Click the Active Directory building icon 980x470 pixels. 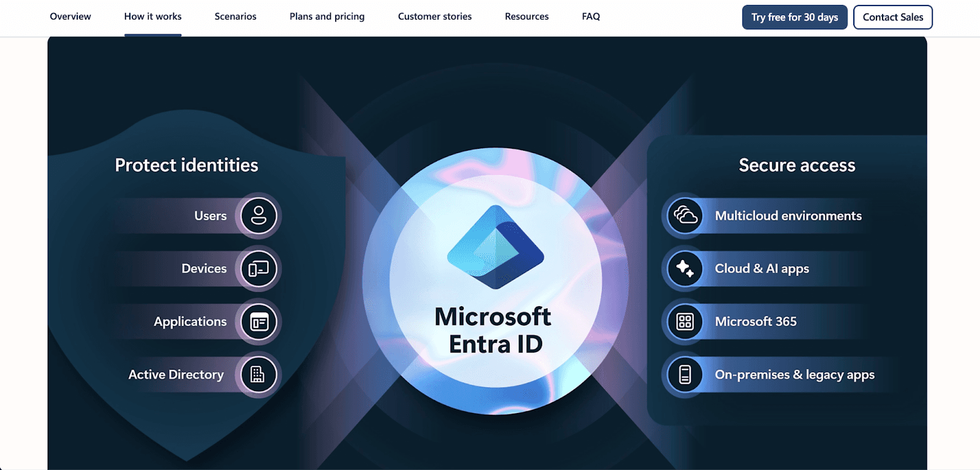tap(258, 375)
